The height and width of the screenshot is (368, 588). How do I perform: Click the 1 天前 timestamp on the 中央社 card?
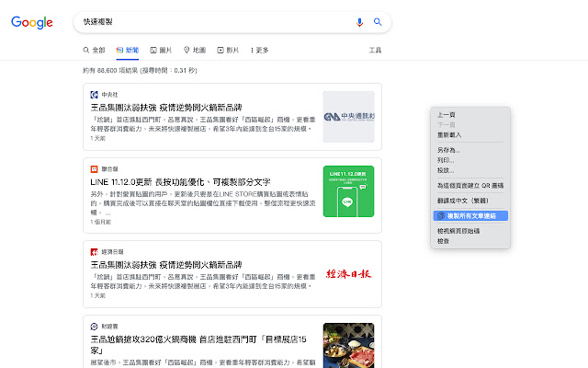click(98, 139)
